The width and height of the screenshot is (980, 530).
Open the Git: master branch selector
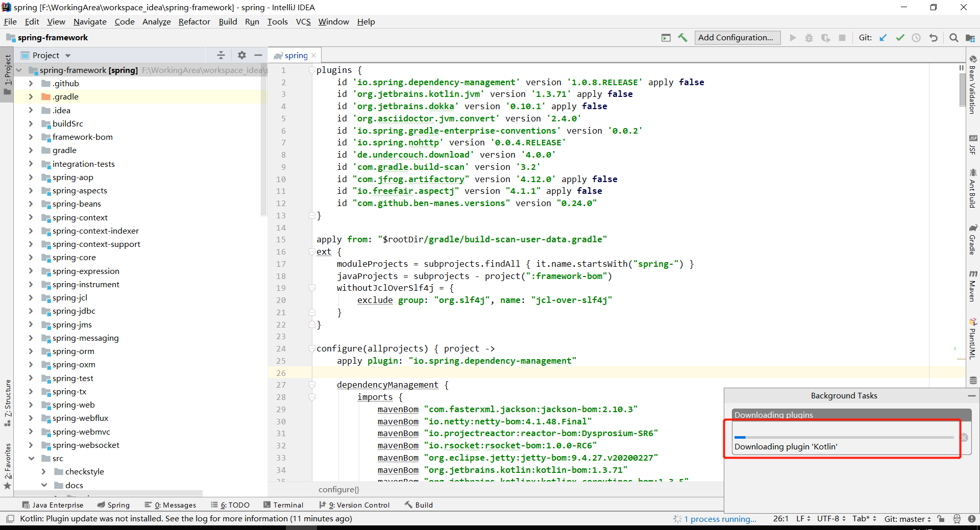tap(908, 519)
